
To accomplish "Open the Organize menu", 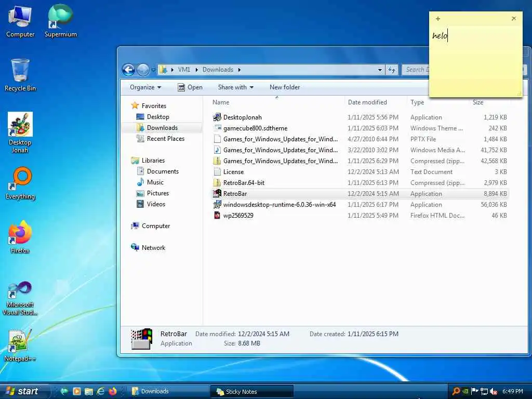I will click(145, 87).
